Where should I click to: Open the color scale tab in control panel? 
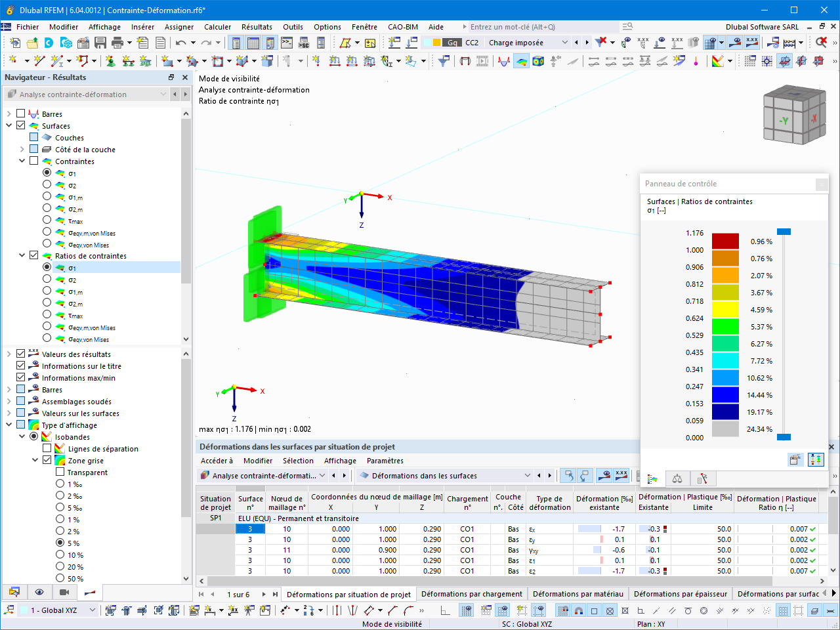652,478
